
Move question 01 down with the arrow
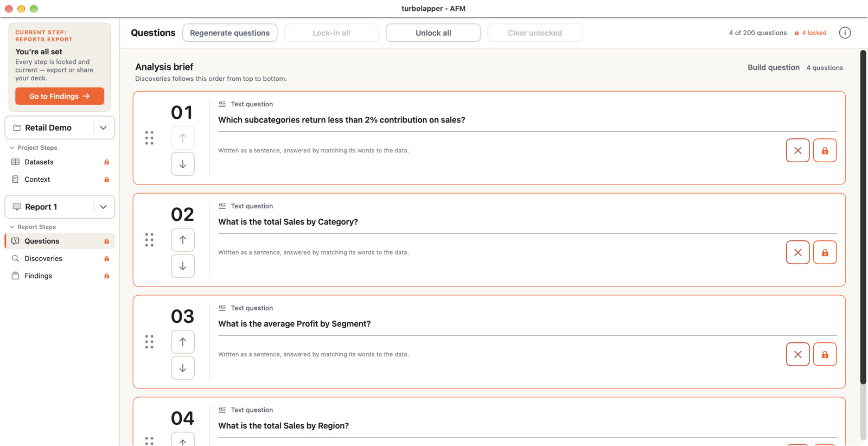(x=183, y=164)
